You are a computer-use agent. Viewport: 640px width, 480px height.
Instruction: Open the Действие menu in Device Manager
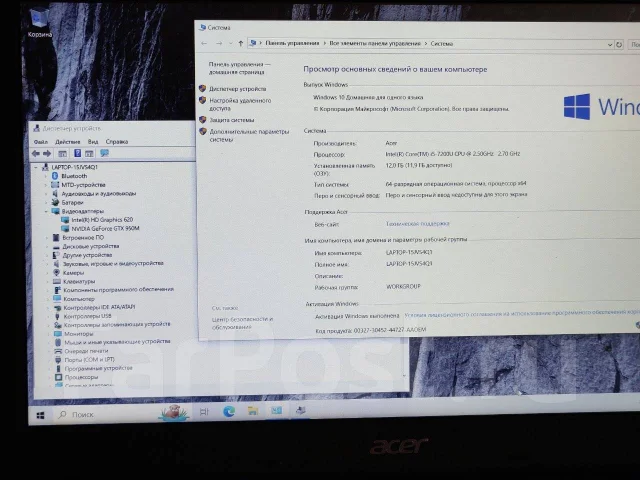(67, 142)
